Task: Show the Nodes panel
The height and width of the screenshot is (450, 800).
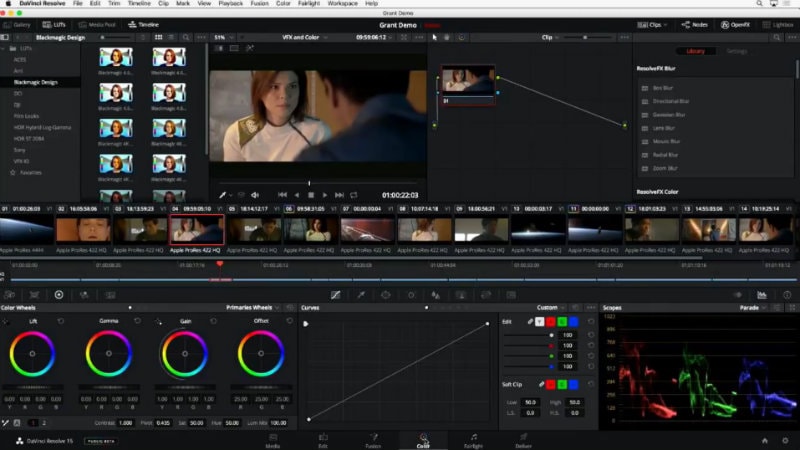Action: (x=695, y=23)
